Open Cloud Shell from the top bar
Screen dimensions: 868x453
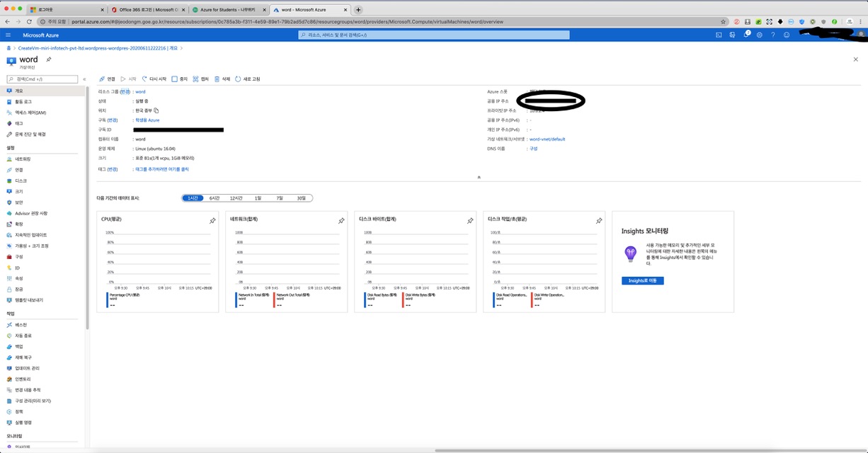[719, 35]
